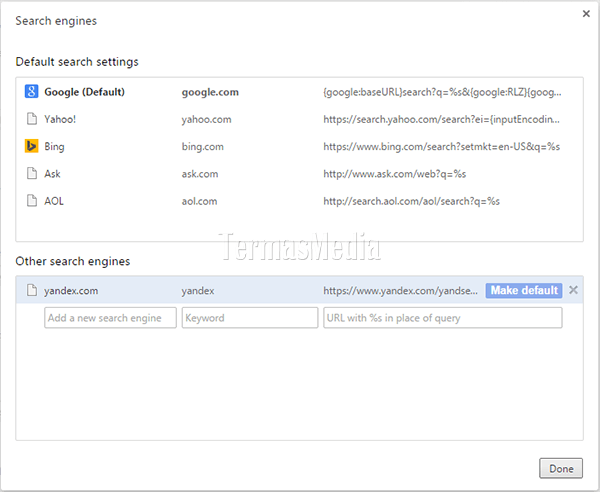
Task: Click the Ask page icon
Action: pyautogui.click(x=32, y=173)
